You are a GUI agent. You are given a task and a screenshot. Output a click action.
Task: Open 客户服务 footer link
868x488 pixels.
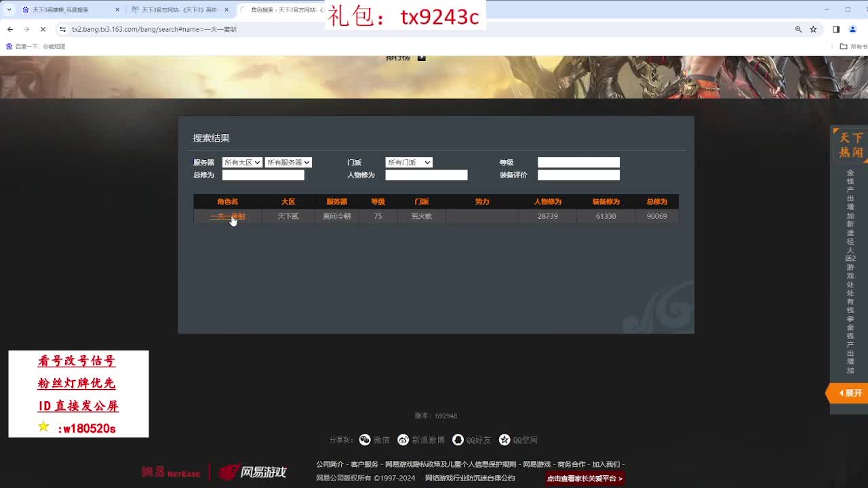coord(364,464)
